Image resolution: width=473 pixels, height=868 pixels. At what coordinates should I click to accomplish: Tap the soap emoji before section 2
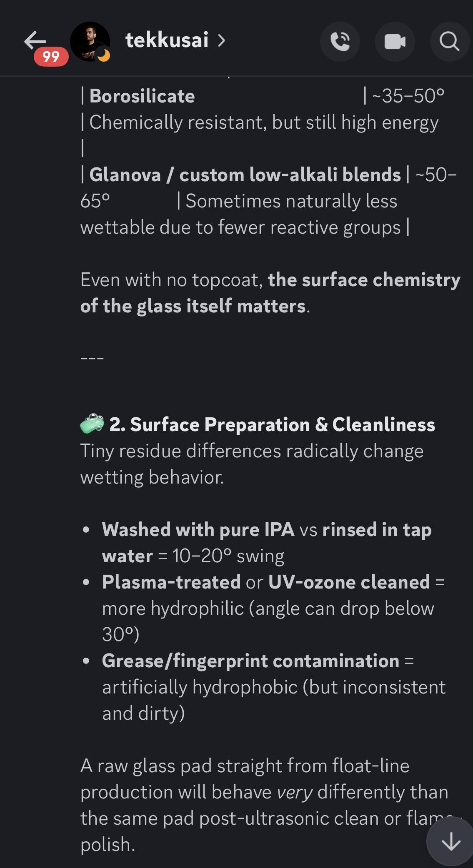[x=92, y=424]
